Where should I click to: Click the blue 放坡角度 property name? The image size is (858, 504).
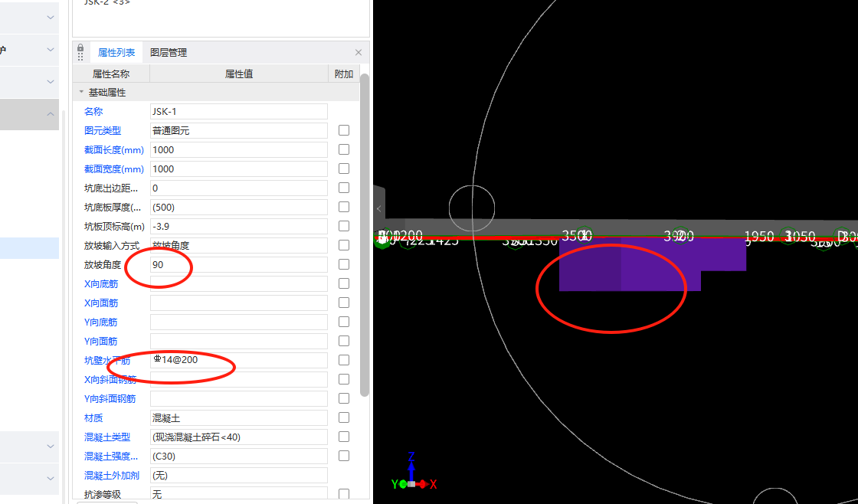[103, 265]
